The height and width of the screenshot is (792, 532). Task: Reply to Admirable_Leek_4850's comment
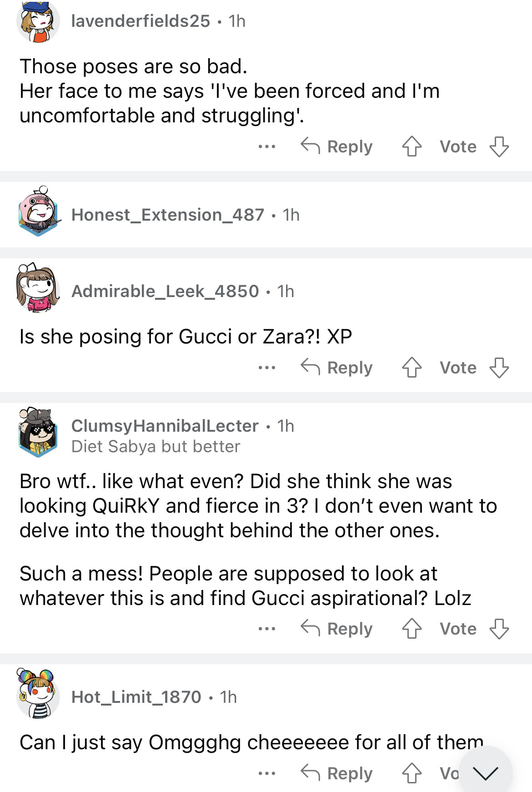pyautogui.click(x=337, y=368)
